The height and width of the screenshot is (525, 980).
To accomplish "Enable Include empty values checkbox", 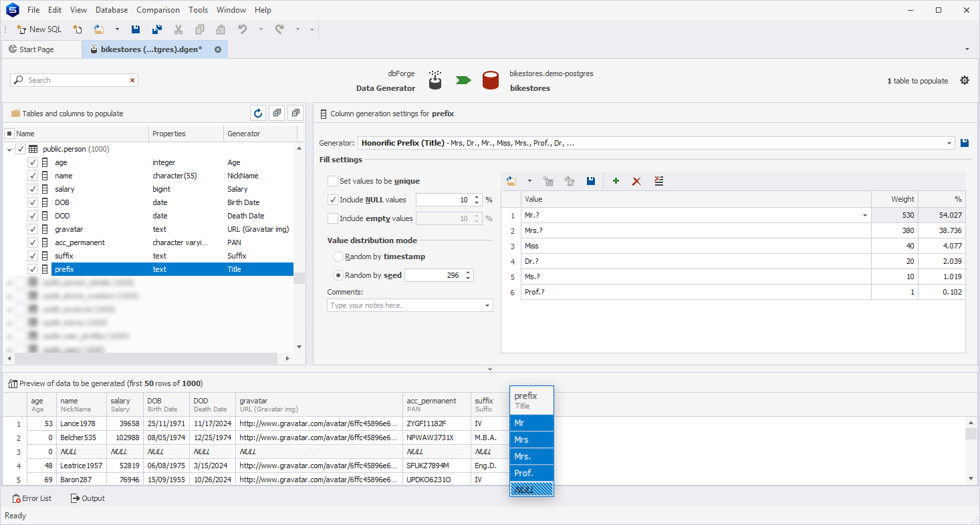I will tap(333, 218).
